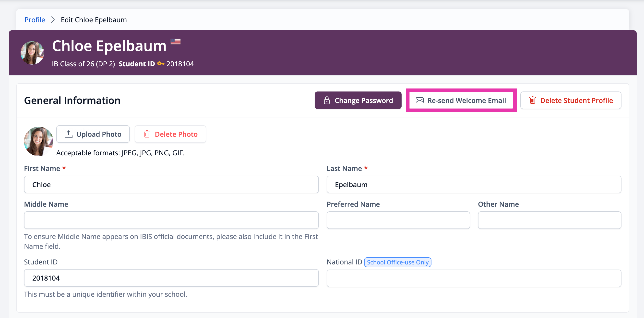The width and height of the screenshot is (644, 318).
Task: Click the empty Preferred Name field
Action: click(x=398, y=220)
